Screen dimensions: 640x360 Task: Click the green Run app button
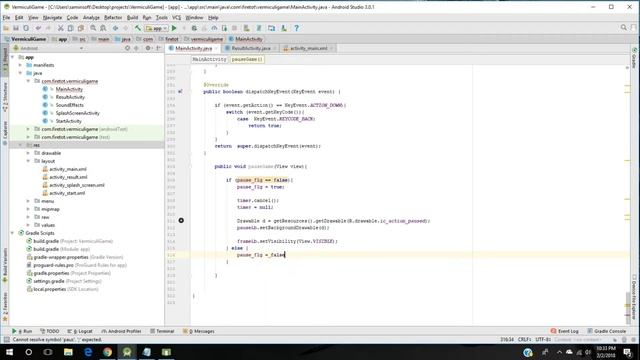pyautogui.click(x=174, y=28)
